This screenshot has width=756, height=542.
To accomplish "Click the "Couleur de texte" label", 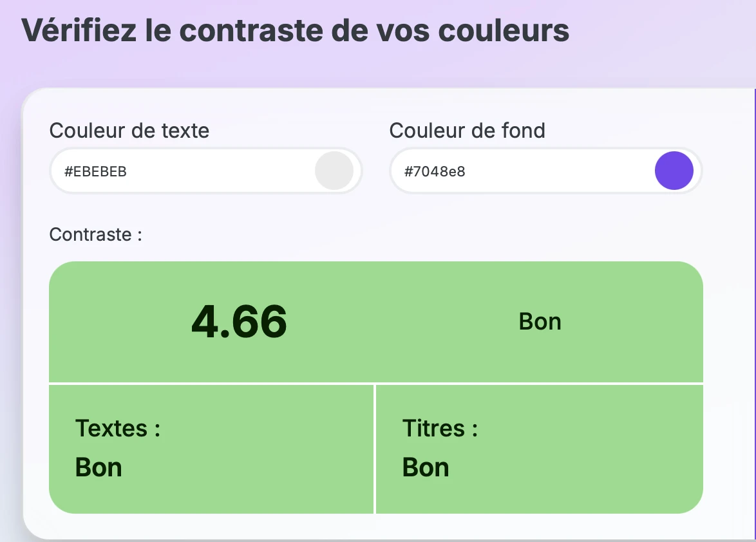I will [129, 131].
